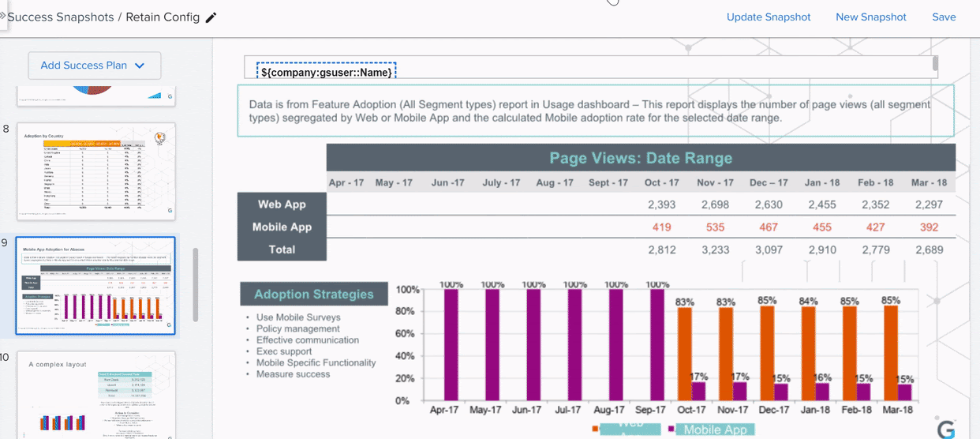Click the title text box scrollbar
Viewport: 980px width, 439px height.
click(x=935, y=64)
